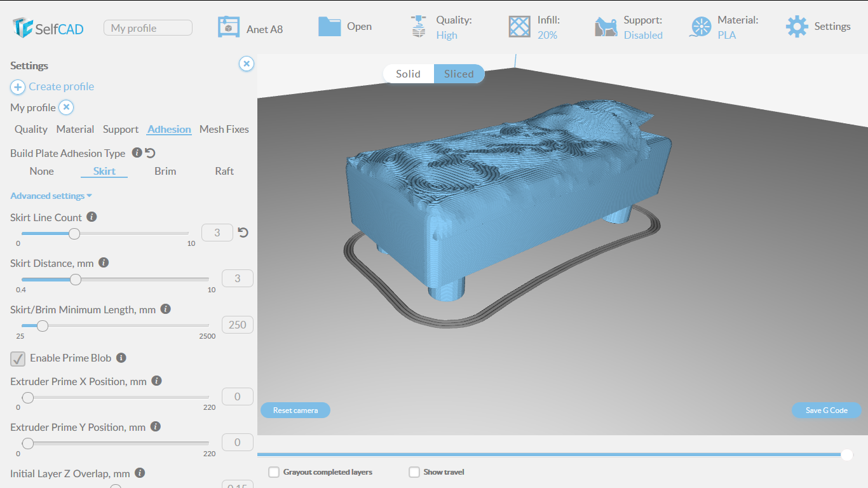Image resolution: width=868 pixels, height=488 pixels.
Task: Click the Skirt Line Count slider handle
Action: (x=74, y=233)
